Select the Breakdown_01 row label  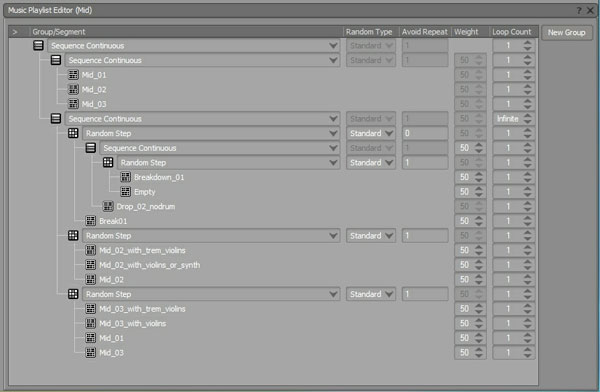pos(159,177)
